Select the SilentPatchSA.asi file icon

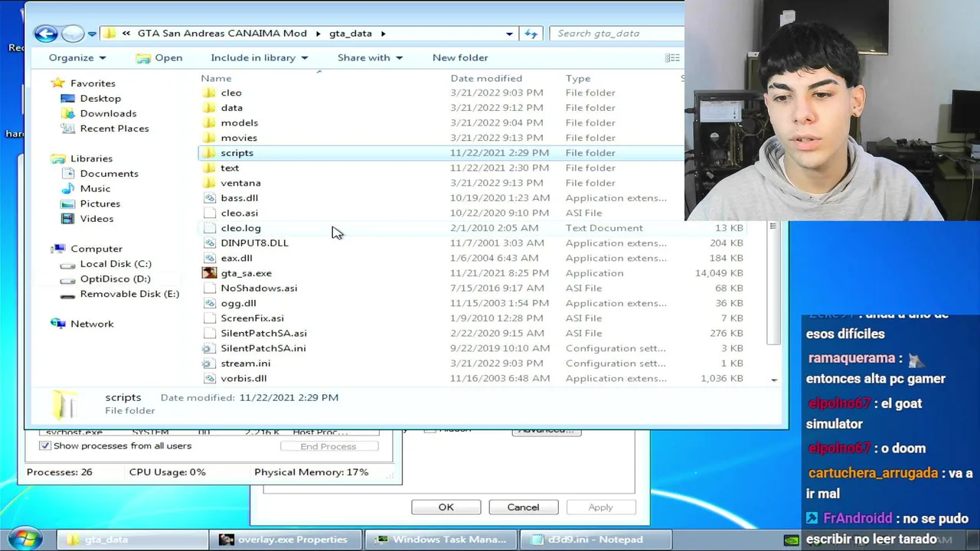(x=210, y=333)
